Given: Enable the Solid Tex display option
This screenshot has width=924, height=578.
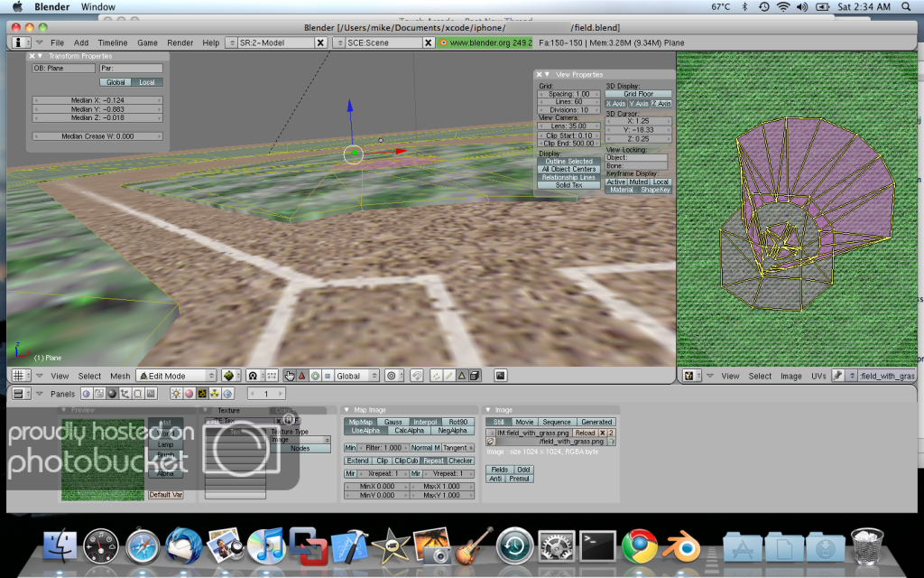Looking at the screenshot, I should (x=568, y=185).
